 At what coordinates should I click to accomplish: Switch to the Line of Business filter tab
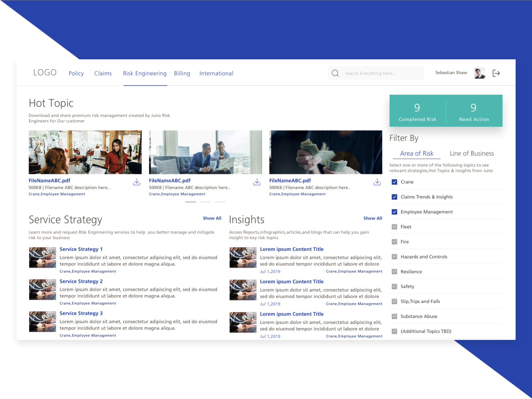[471, 153]
